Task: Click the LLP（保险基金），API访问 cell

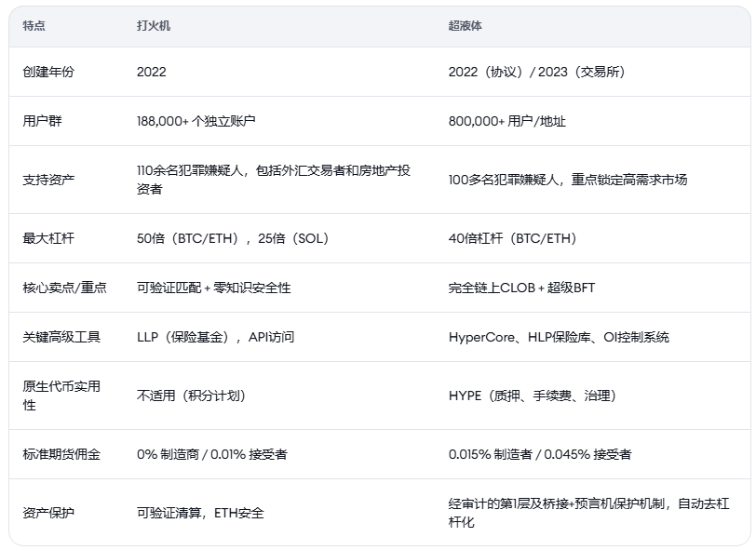Action: pos(215,337)
